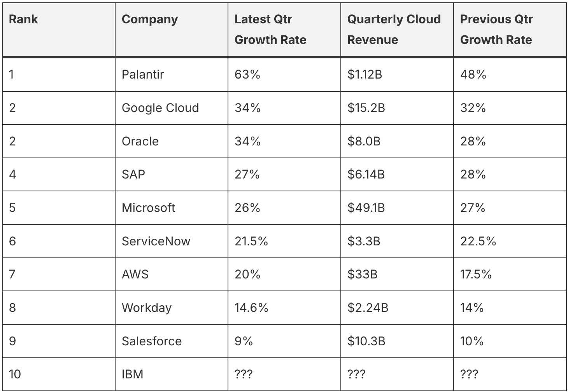Viewport: 568px width, 392px height.
Task: Click the Salesforce company name
Action: click(x=152, y=341)
